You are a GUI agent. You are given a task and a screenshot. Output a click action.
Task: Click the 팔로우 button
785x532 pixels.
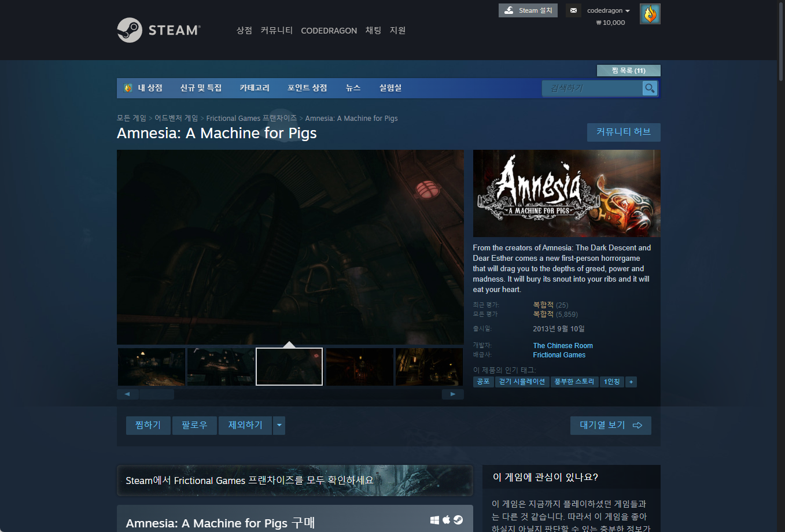(x=194, y=425)
